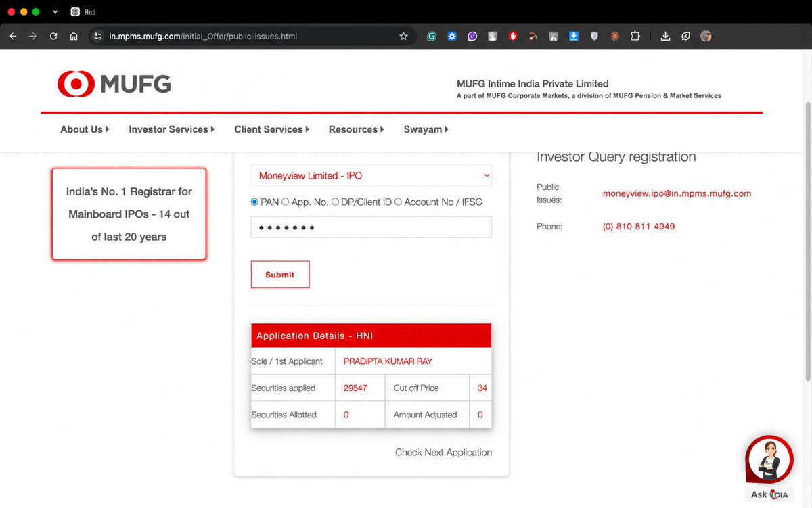812x508 pixels.
Task: Select the PAN radio option
Action: tap(254, 202)
